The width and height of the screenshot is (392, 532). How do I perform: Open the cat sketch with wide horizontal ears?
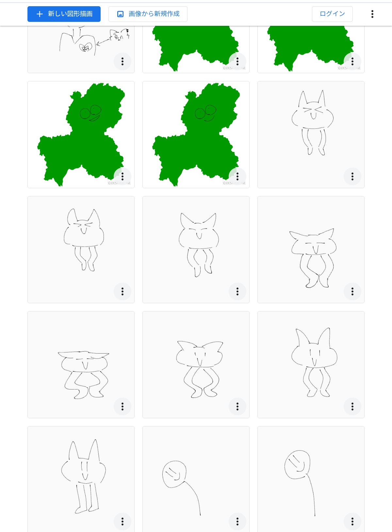coord(311,250)
